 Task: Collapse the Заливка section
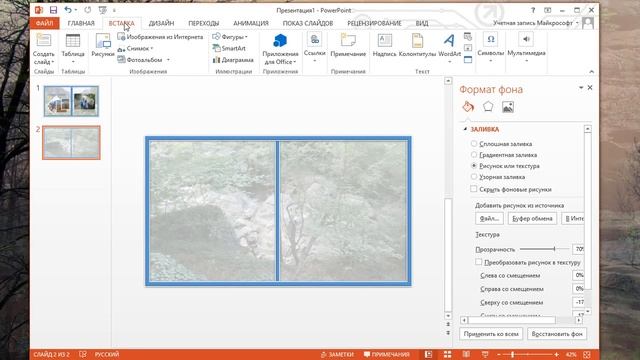[x=465, y=129]
